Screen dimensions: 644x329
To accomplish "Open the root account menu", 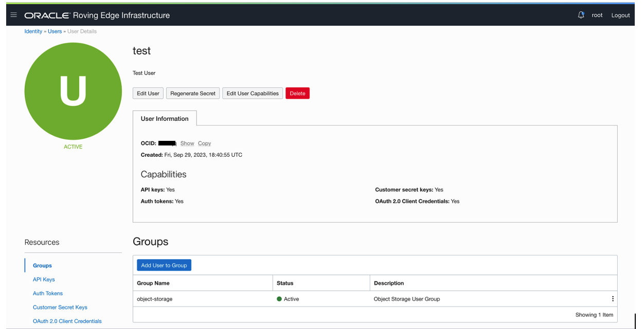I will [597, 15].
